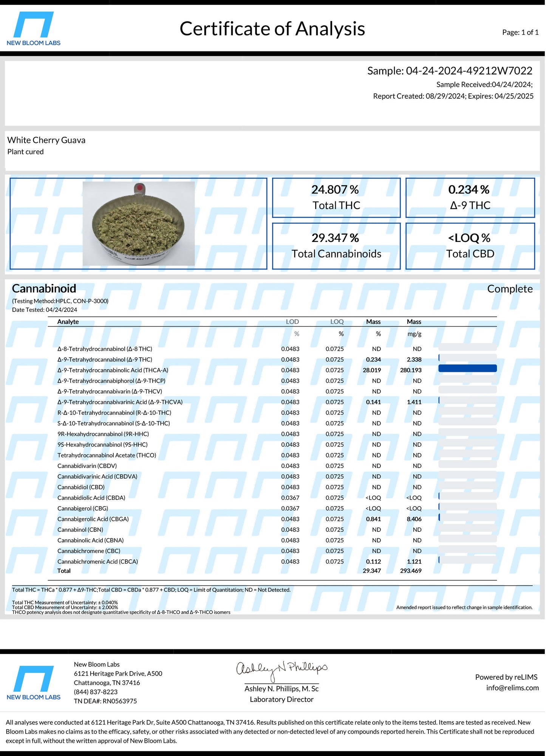Image resolution: width=546 pixels, height=756 pixels.
Task: Click the New Bloom Labs logo in footer
Action: (33, 683)
